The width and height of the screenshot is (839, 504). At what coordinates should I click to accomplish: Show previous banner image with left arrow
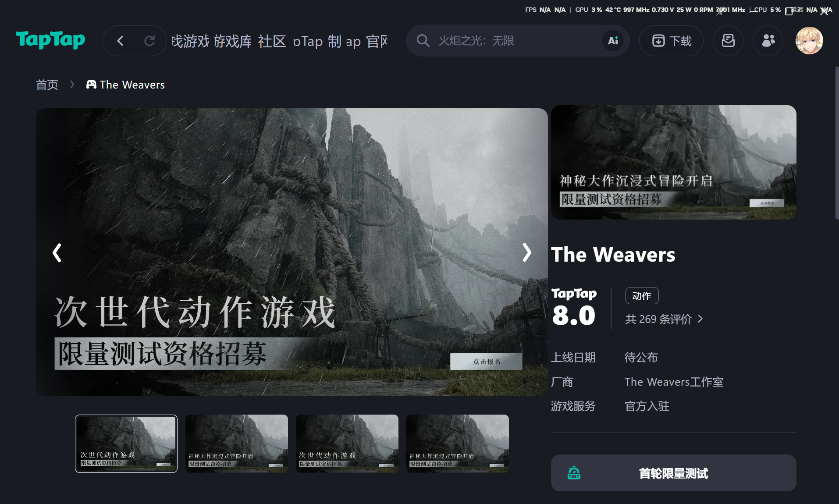(57, 252)
